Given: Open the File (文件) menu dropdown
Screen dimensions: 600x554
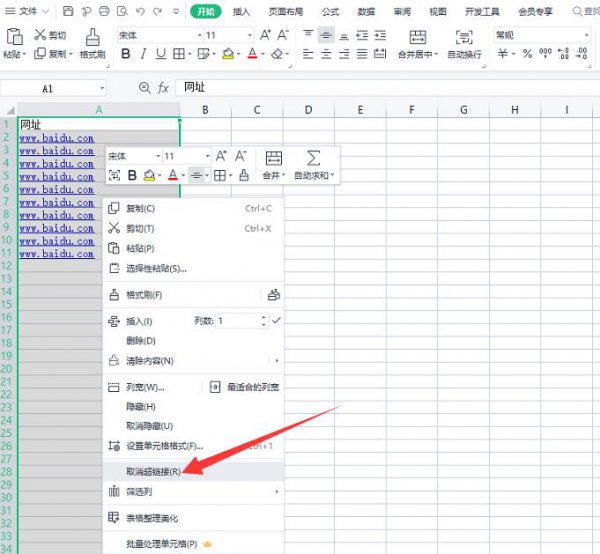Looking at the screenshot, I should pyautogui.click(x=27, y=11).
